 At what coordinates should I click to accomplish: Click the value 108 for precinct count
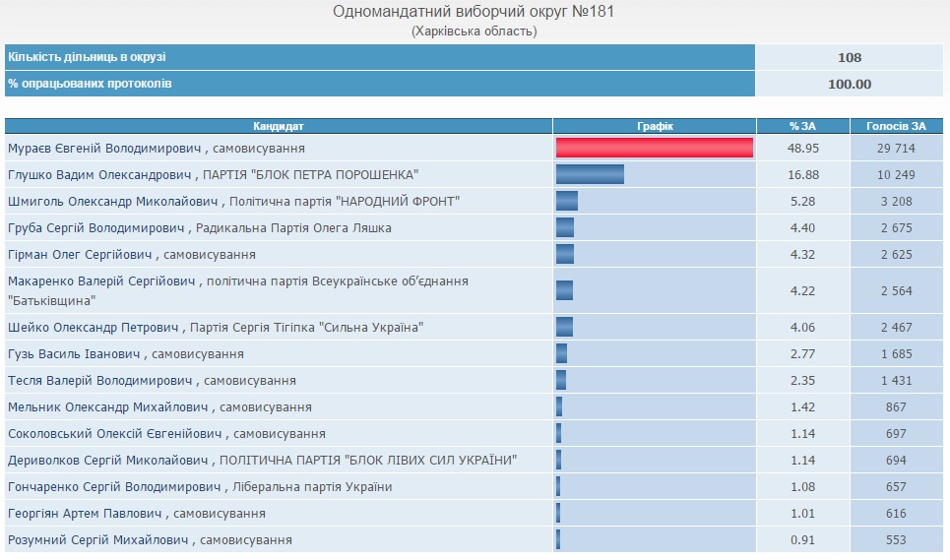click(849, 57)
